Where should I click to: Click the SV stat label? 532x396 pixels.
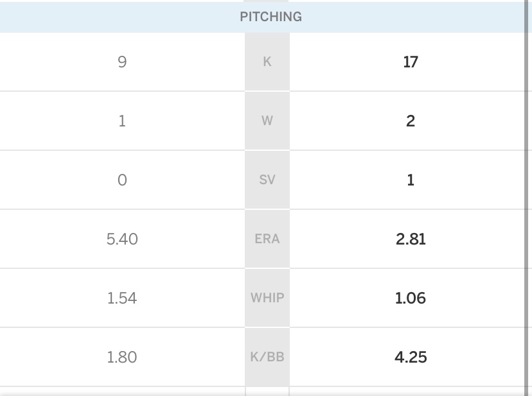[x=267, y=180]
